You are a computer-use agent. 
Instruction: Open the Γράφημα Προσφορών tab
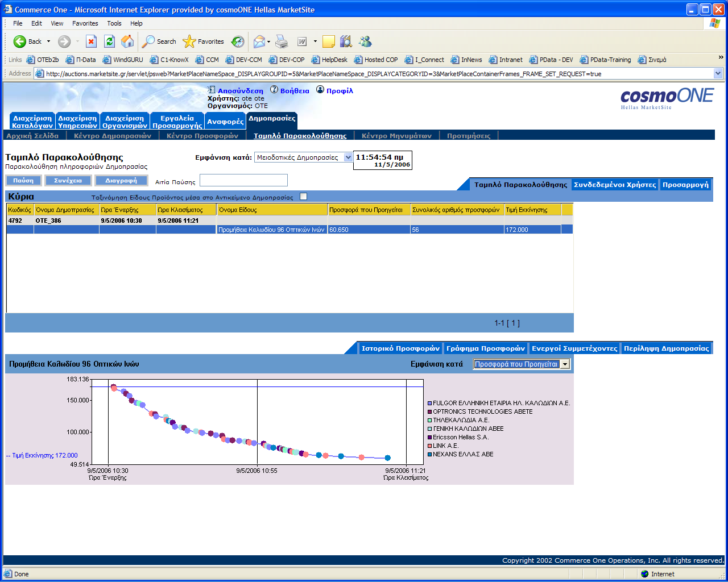486,348
